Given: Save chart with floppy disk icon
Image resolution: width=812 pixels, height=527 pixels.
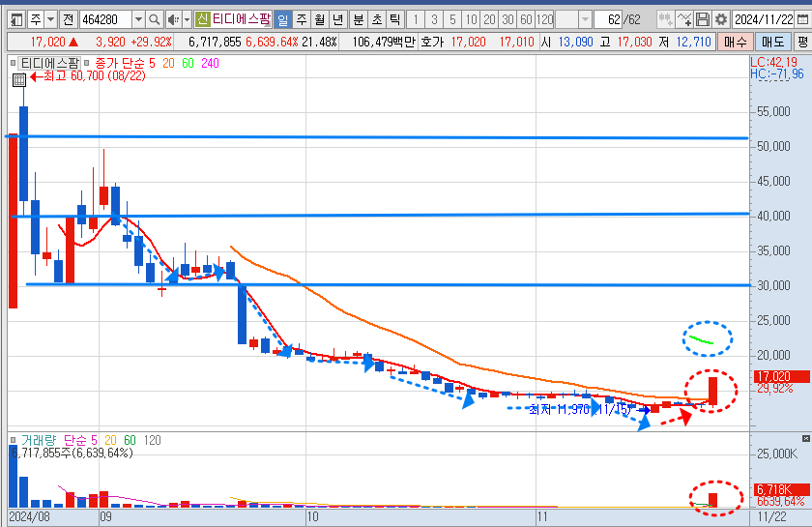Looking at the screenshot, I should 702,19.
